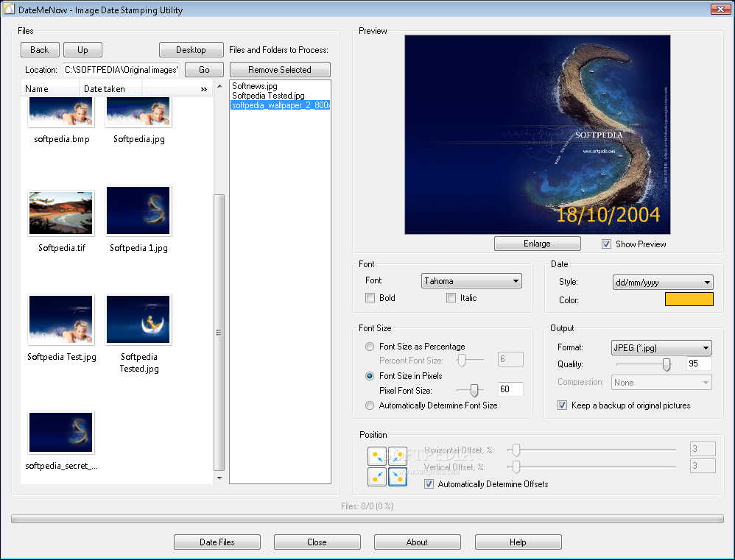Click the Vertical Offset value field
The height and width of the screenshot is (560, 735).
pos(703,465)
